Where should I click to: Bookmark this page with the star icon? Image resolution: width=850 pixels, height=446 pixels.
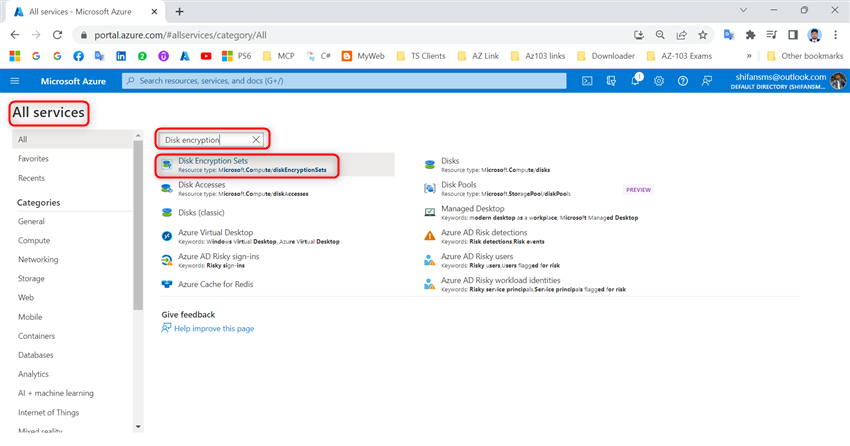(703, 35)
